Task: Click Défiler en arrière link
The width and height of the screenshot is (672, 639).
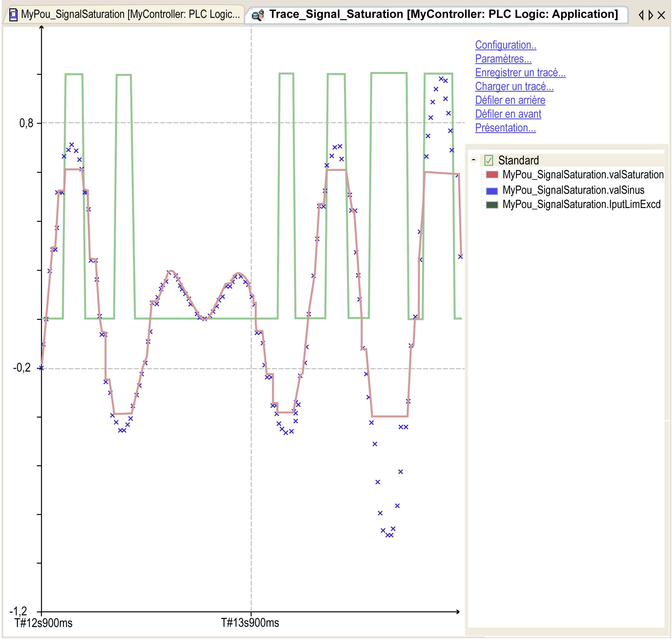Action: [x=510, y=100]
